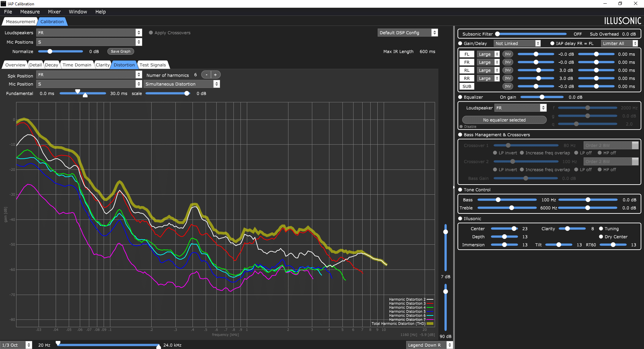644x349 pixels.
Task: Open the File menu
Action: (x=8, y=12)
